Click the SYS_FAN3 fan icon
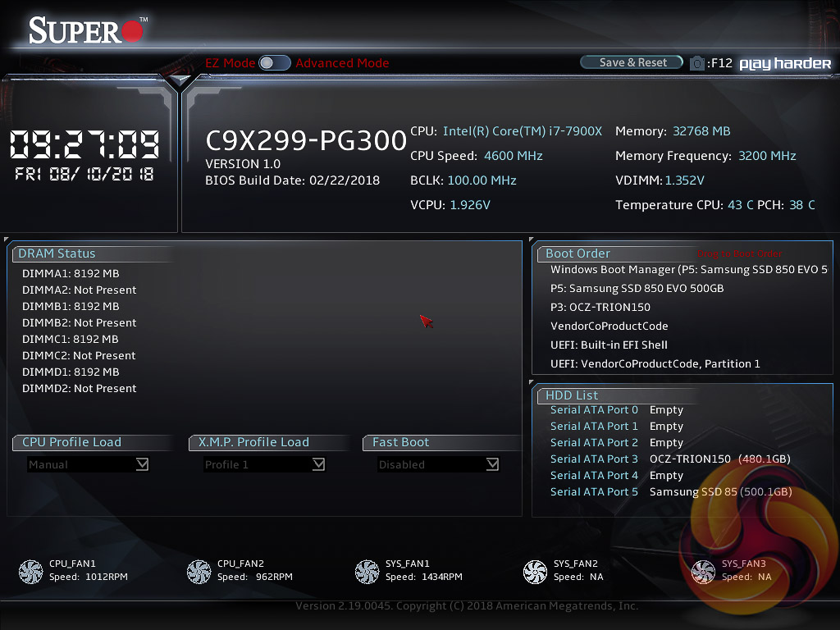The height and width of the screenshot is (630, 840). pos(703,572)
